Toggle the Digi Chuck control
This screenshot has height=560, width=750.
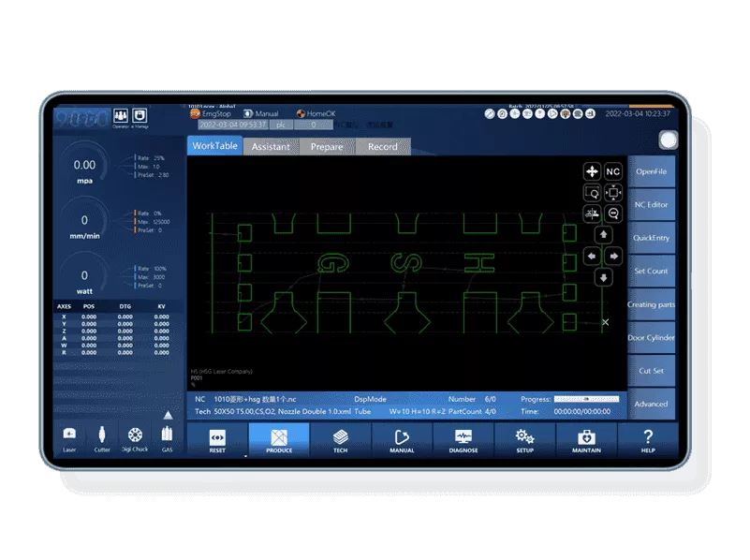pos(135,437)
